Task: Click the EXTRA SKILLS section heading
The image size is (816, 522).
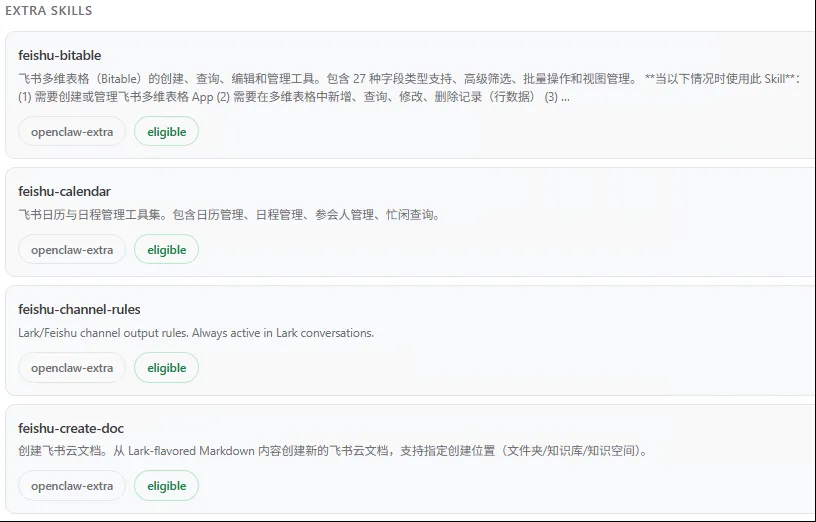Action: pos(48,10)
